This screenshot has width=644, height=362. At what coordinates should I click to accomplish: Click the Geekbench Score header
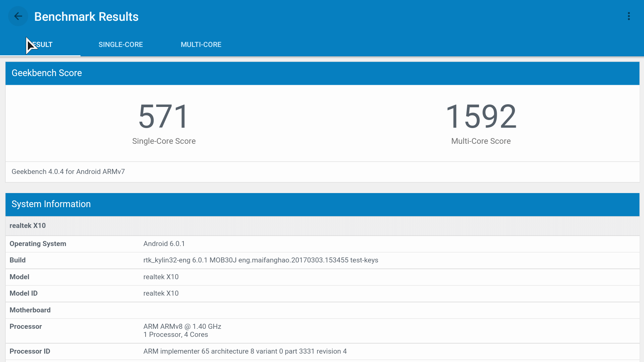coord(322,73)
